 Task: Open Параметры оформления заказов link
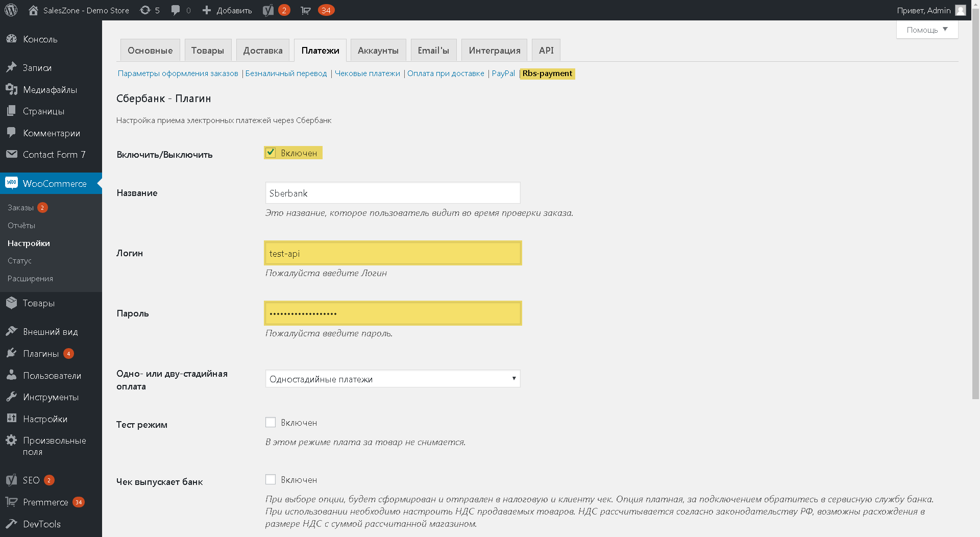(x=178, y=74)
